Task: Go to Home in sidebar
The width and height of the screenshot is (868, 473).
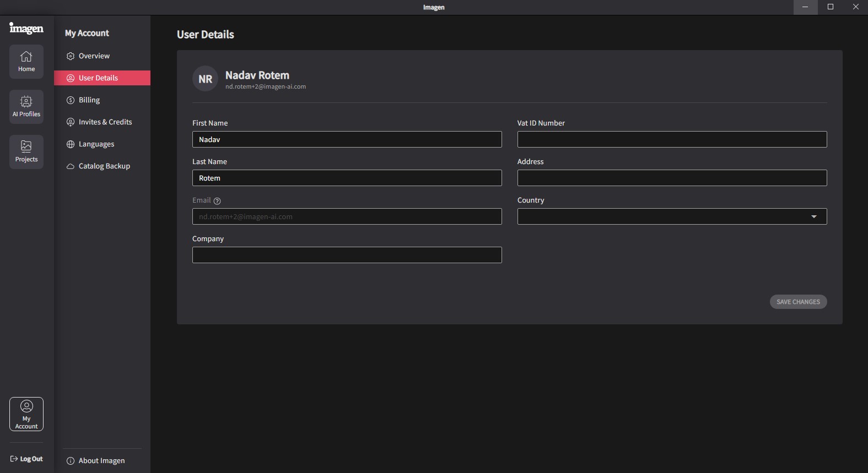Action: [26, 61]
